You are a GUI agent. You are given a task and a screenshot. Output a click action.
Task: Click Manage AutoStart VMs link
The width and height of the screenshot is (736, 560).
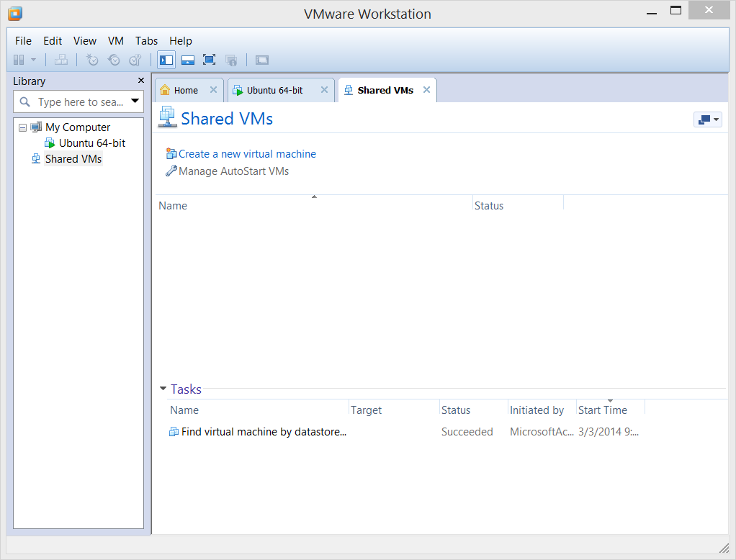(234, 171)
